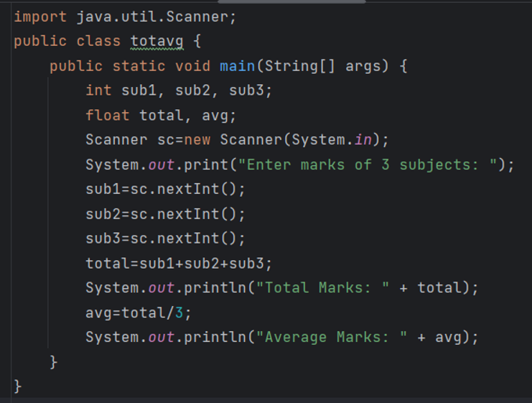This screenshot has width=532, height=403.
Task: Click the int keyword declaring sub1
Action: point(98,91)
